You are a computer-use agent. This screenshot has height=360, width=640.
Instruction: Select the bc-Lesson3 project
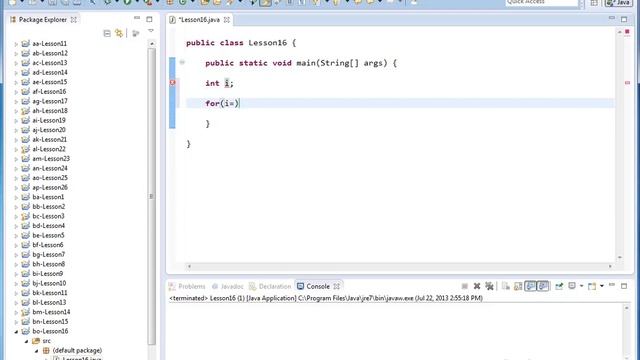point(48,216)
